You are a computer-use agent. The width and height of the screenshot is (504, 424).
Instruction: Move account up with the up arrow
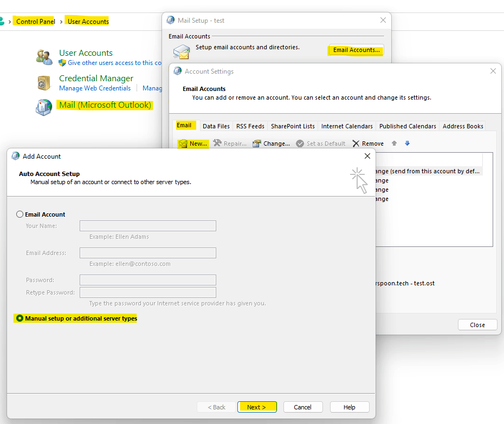[394, 143]
